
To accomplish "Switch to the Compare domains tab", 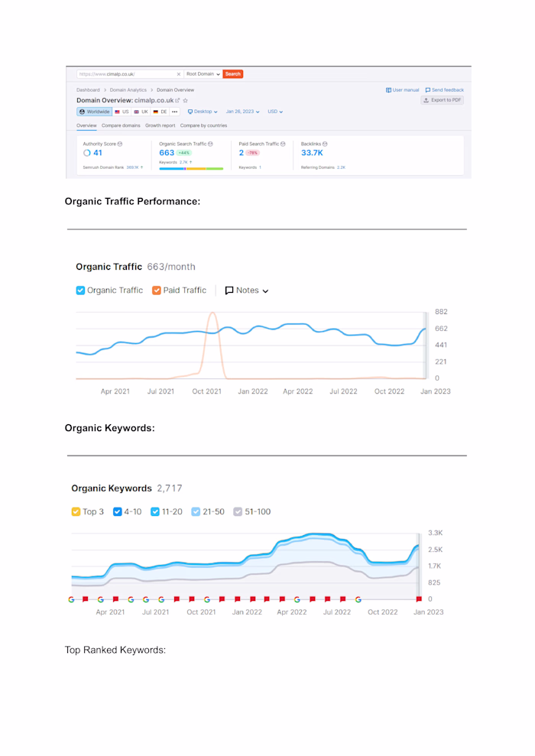I will coord(122,125).
